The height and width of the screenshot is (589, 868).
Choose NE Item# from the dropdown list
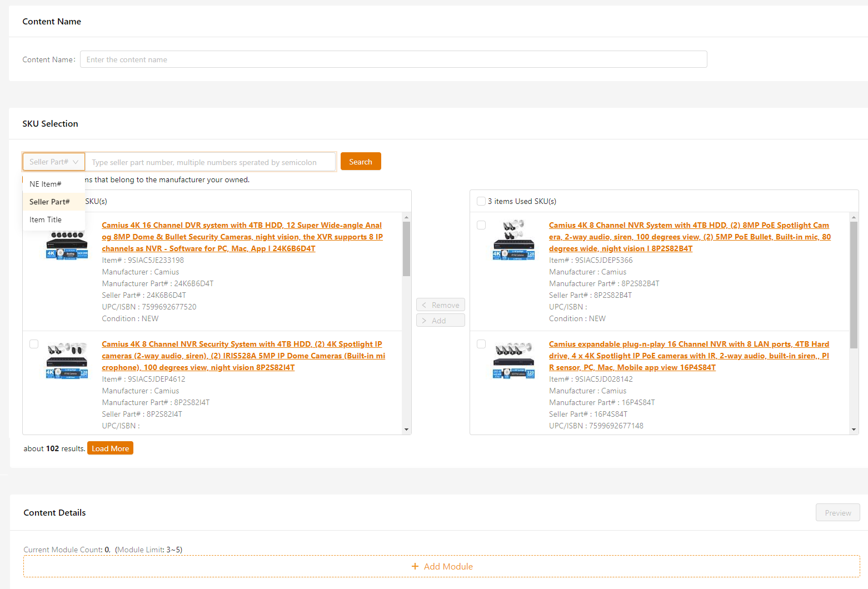pos(54,184)
